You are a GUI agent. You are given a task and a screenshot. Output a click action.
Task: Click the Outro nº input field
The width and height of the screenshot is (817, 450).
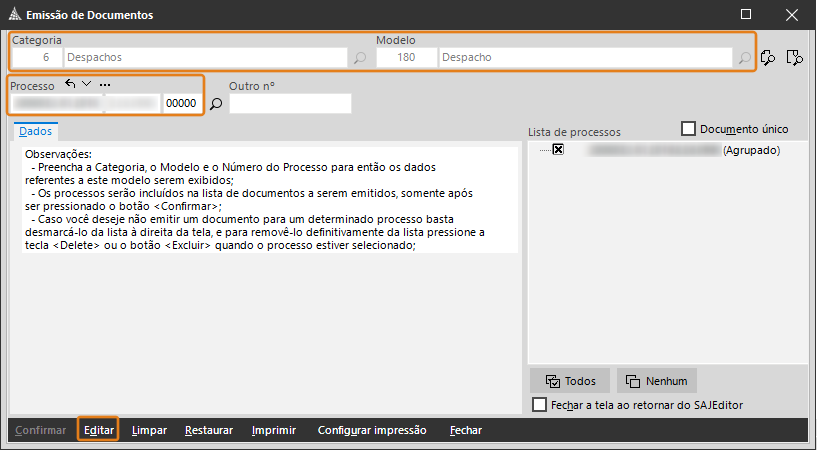pos(290,104)
